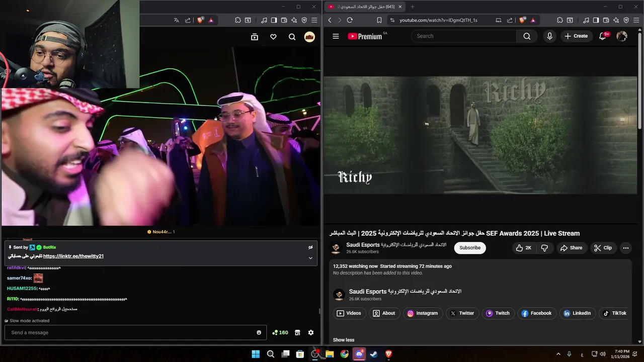Open Brave VPN shield icon in the YouTube window
This screenshot has height=362, width=644.
626,20
